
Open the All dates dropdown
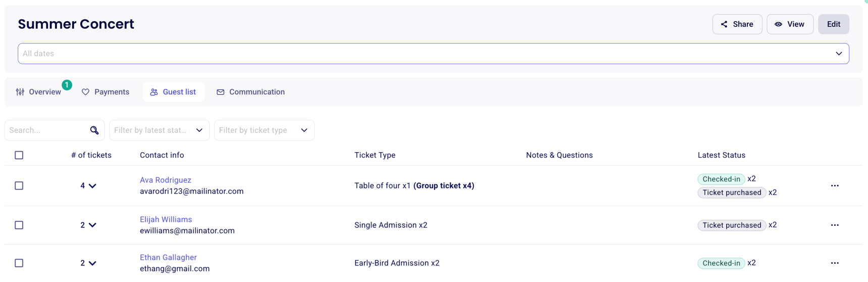(433, 54)
